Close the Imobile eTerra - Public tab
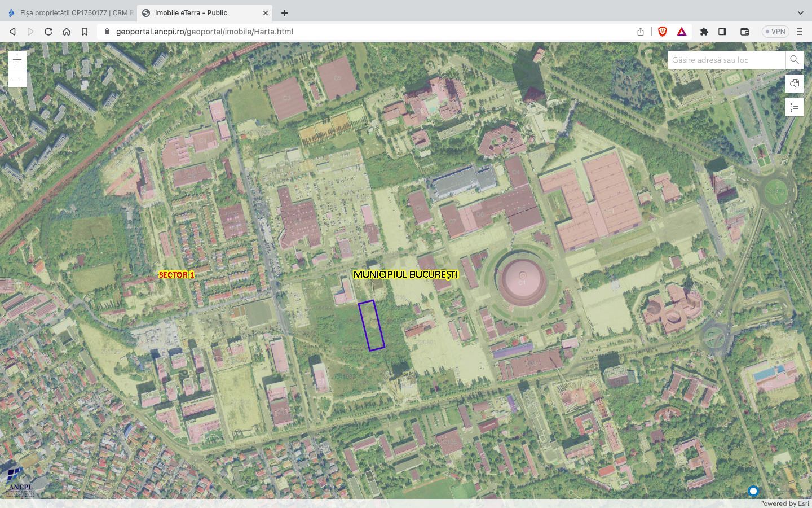Image resolution: width=812 pixels, height=508 pixels. (266, 12)
